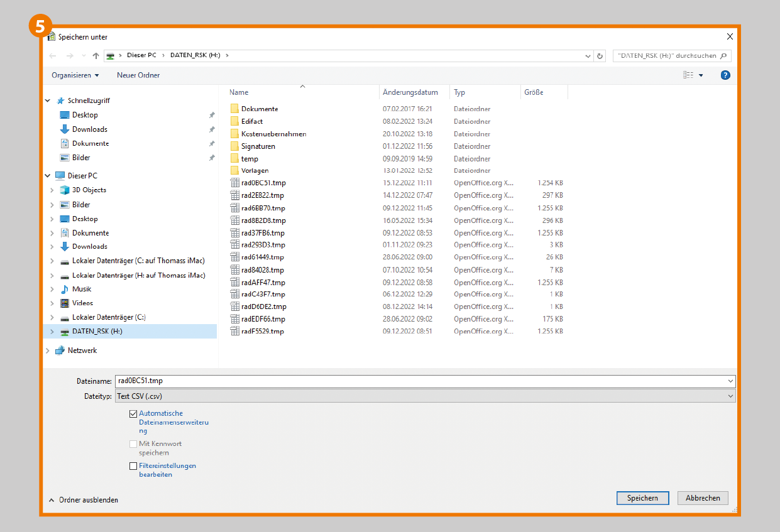
Task: Open the Organisieren menu
Action: 75,75
